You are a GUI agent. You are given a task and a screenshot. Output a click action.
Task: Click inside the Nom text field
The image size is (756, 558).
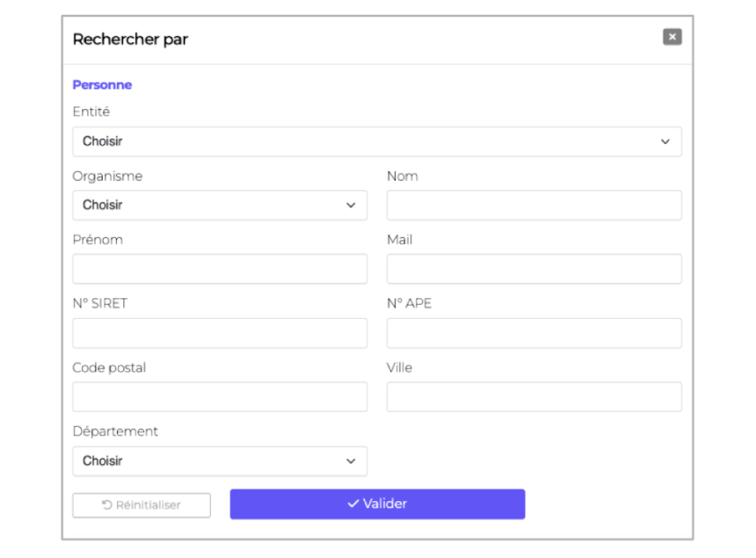click(x=534, y=205)
